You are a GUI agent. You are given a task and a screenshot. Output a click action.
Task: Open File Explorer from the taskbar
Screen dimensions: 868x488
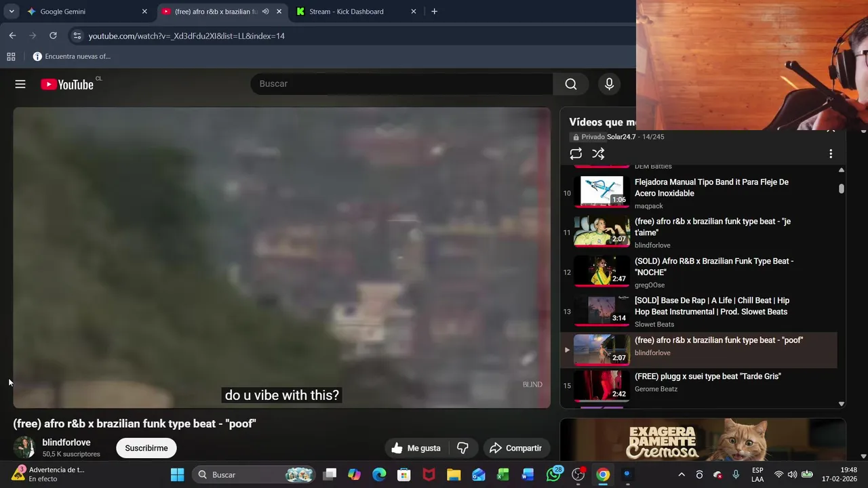coord(454,474)
